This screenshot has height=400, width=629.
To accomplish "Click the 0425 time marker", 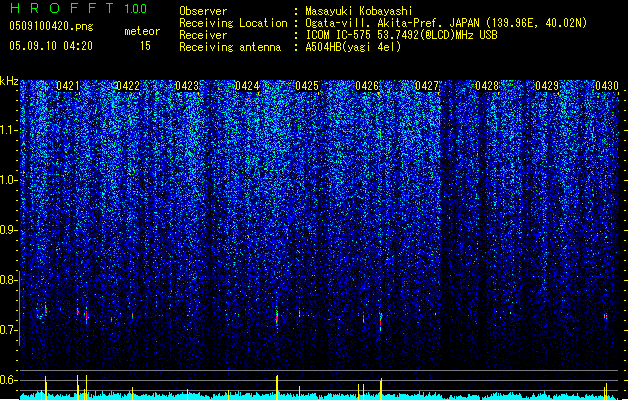I will 307,86.
